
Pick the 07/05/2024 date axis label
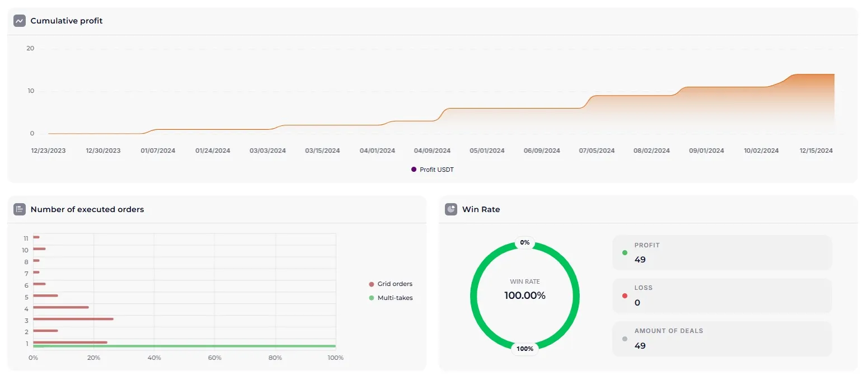(597, 151)
